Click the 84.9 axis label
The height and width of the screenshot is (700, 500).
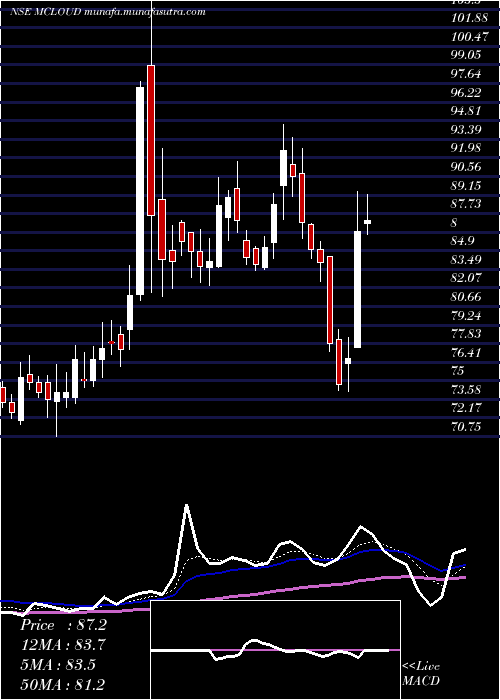coord(462,241)
